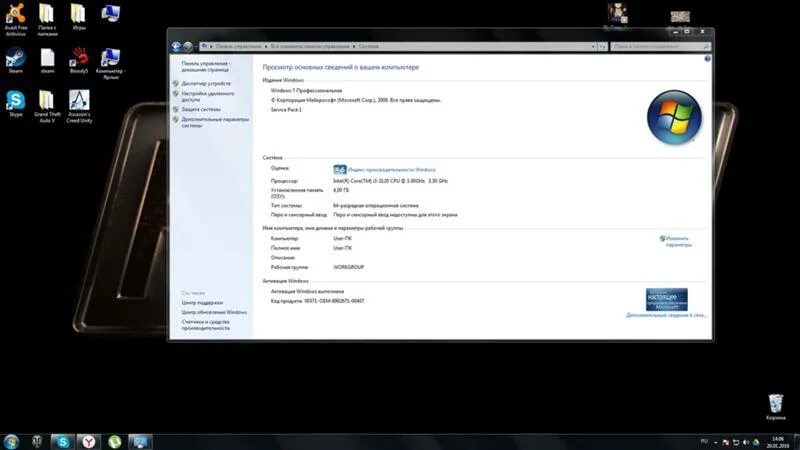The height and width of the screenshot is (450, 800).
Task: Select 'WORKGROUP' workgroup value
Action: (x=348, y=267)
